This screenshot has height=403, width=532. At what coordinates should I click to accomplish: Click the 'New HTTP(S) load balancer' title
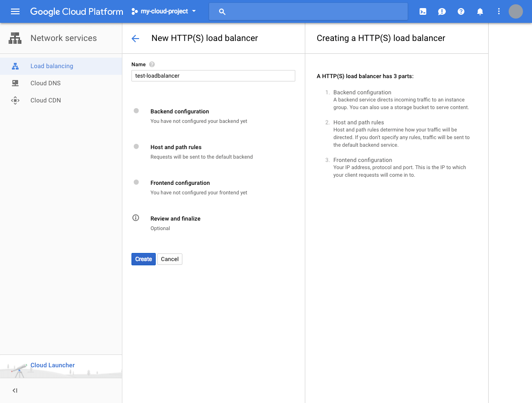(x=205, y=38)
